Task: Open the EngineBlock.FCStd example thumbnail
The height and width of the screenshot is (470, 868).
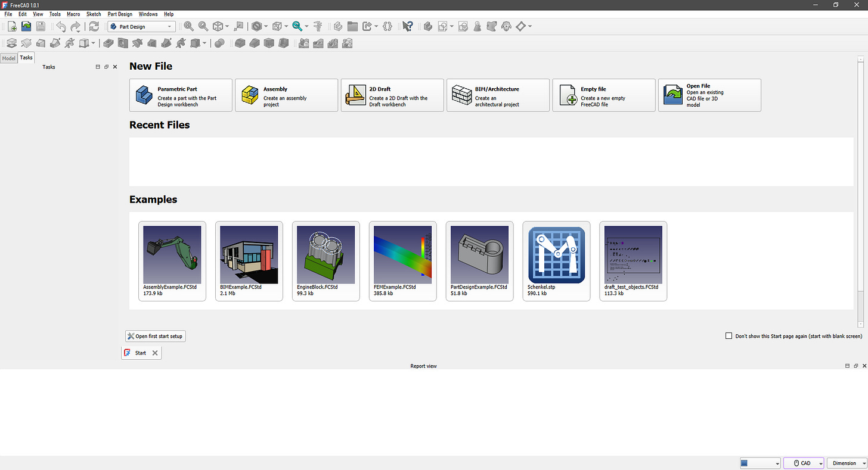Action: 326,261
